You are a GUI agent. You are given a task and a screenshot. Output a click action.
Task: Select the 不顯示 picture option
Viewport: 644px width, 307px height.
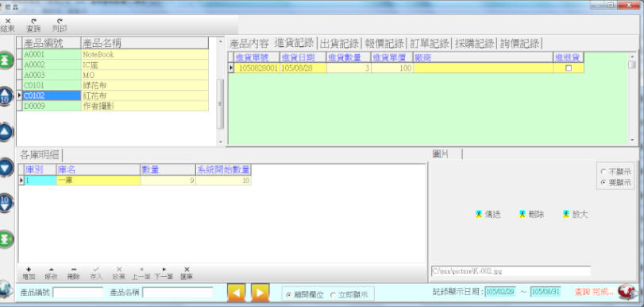tap(615, 172)
